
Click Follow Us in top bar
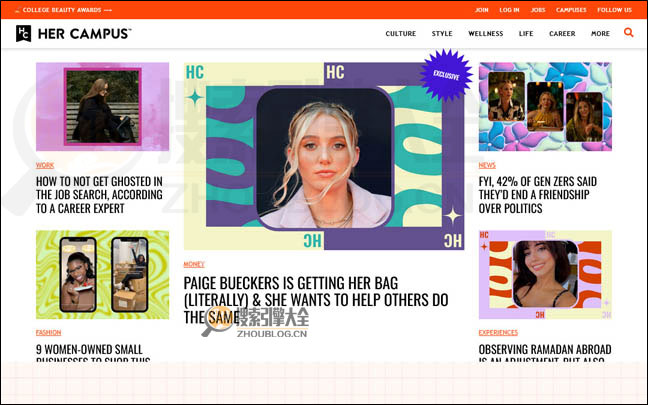614,10
